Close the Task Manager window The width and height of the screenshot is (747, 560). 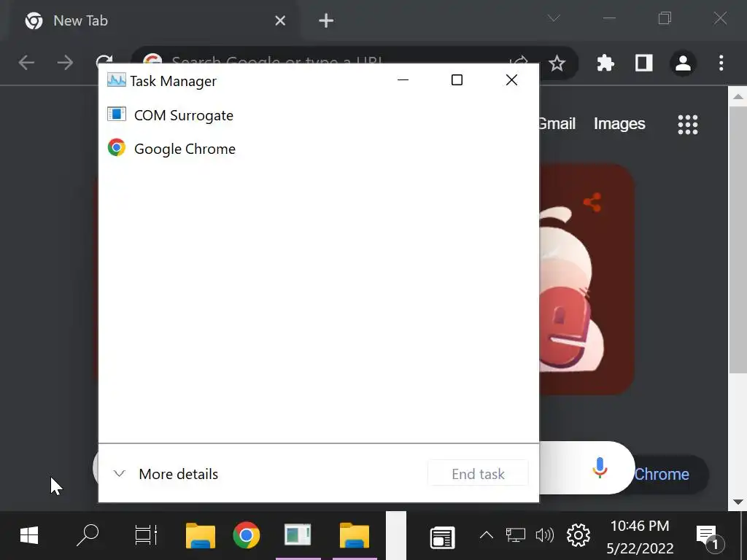tap(511, 80)
